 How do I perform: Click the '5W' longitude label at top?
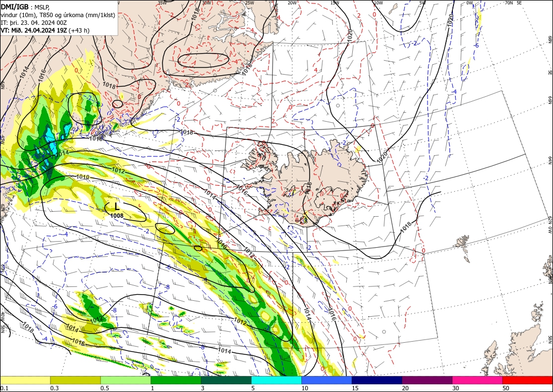[x=422, y=3]
